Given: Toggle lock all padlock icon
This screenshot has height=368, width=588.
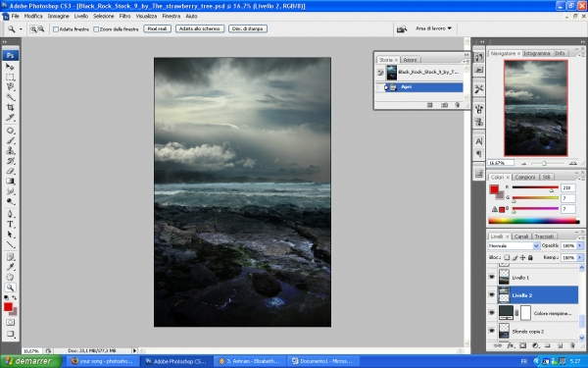Looking at the screenshot, I should (x=530, y=257).
